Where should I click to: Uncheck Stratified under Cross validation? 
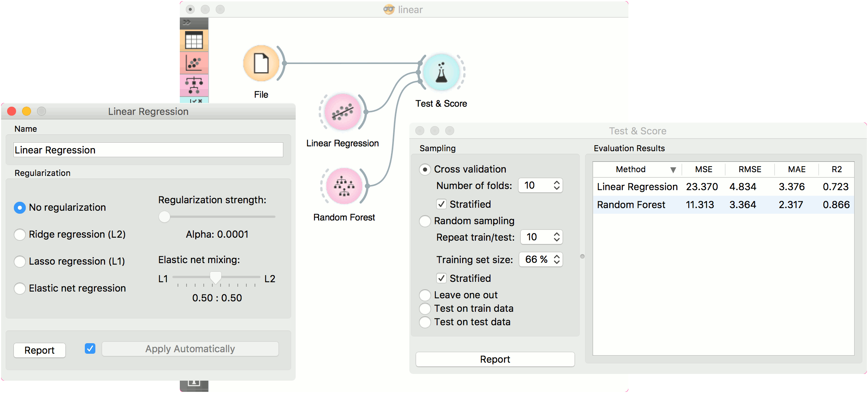tap(441, 204)
